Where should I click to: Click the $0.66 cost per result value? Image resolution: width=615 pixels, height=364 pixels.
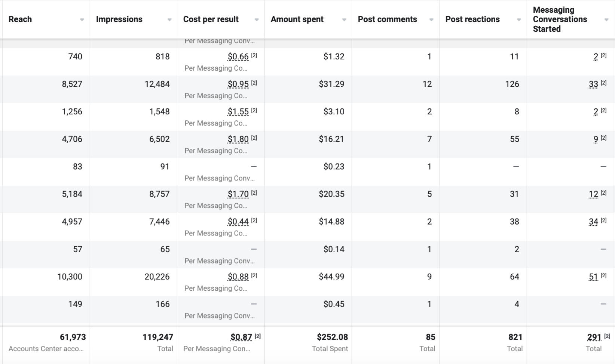[238, 57]
